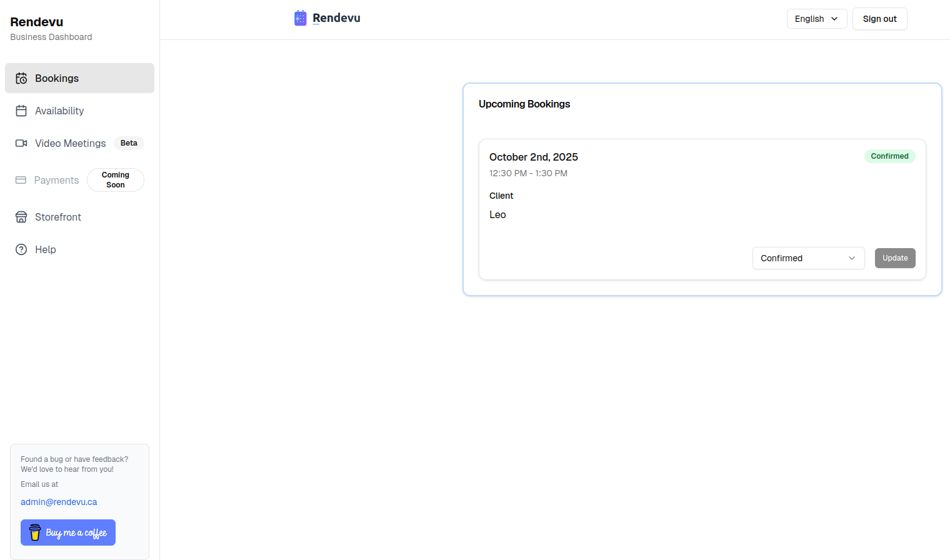Select the Bookings calendar-clock icon
This screenshot has height=560, width=950.
pos(21,77)
